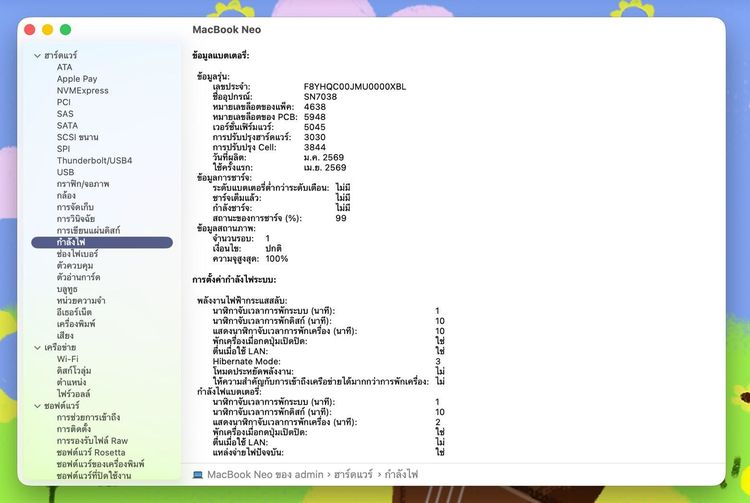Open NVMExpress hardware entry

pyautogui.click(x=82, y=90)
